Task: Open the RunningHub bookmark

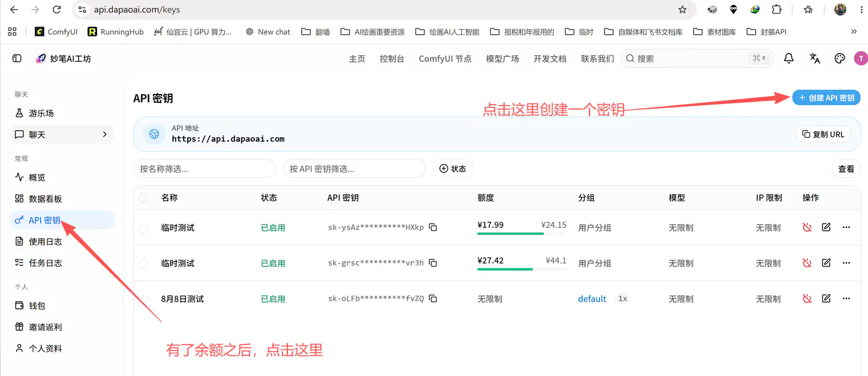Action: 116,31
